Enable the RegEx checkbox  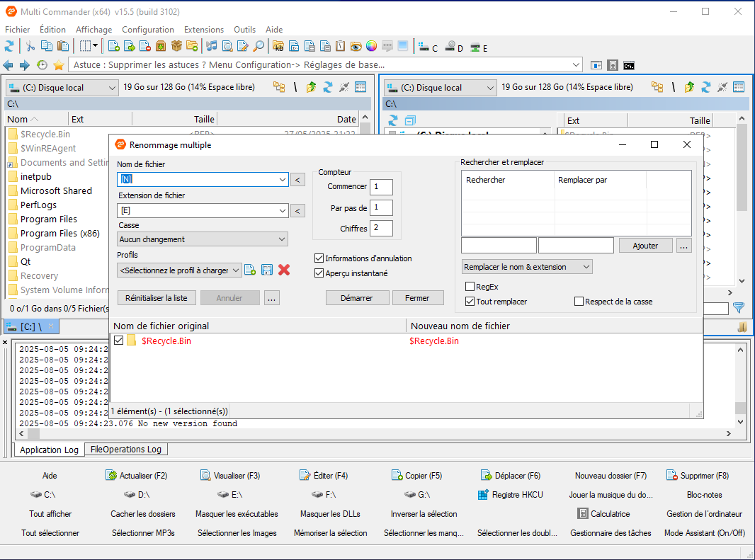(470, 287)
